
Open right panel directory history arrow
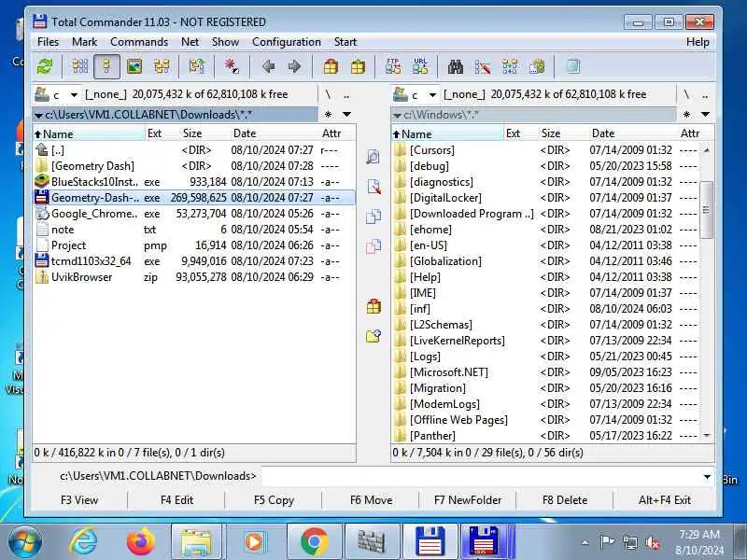(x=706, y=114)
